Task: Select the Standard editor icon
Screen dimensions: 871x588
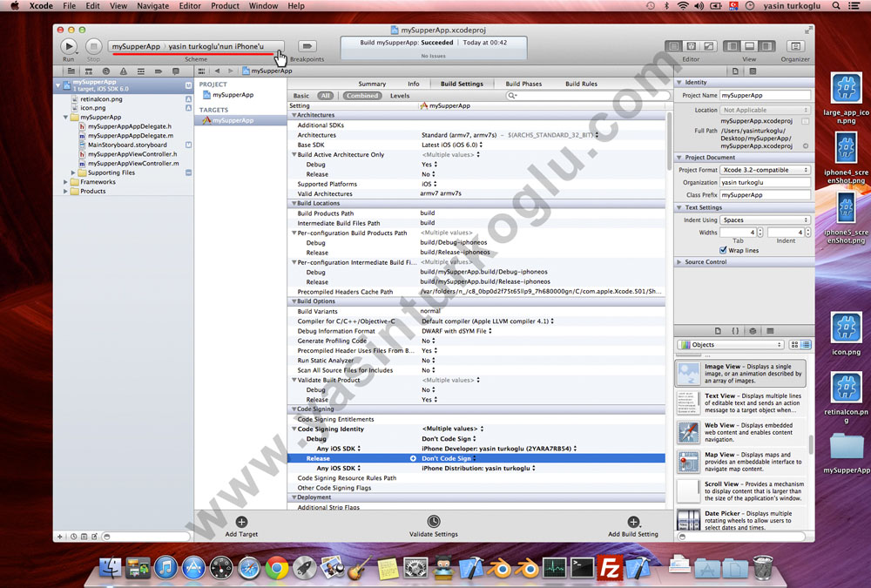Action: tap(673, 46)
